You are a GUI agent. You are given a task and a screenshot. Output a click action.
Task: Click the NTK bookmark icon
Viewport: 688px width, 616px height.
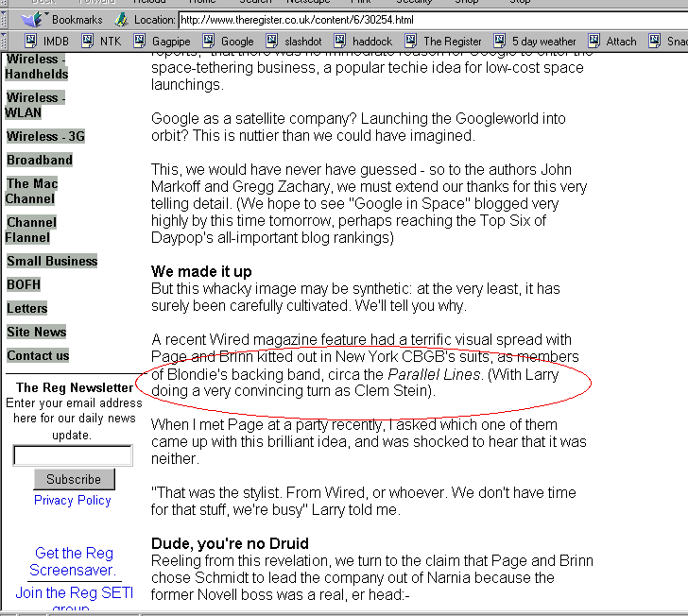click(87, 41)
